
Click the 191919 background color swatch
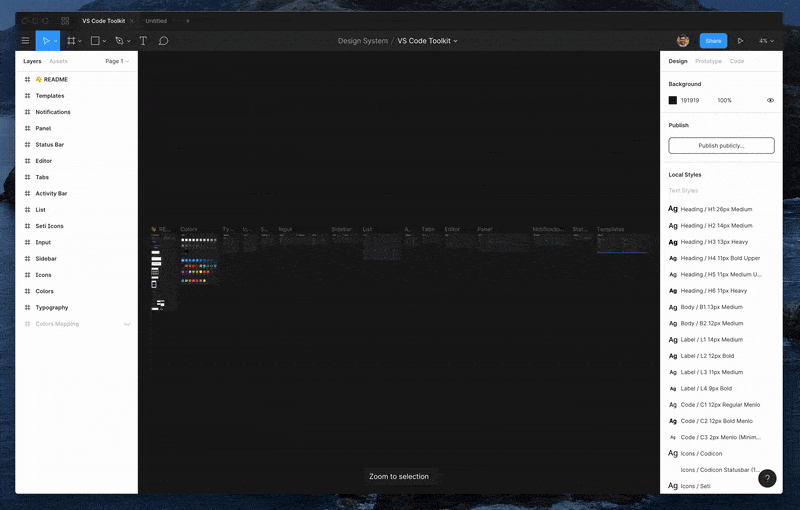(673, 100)
